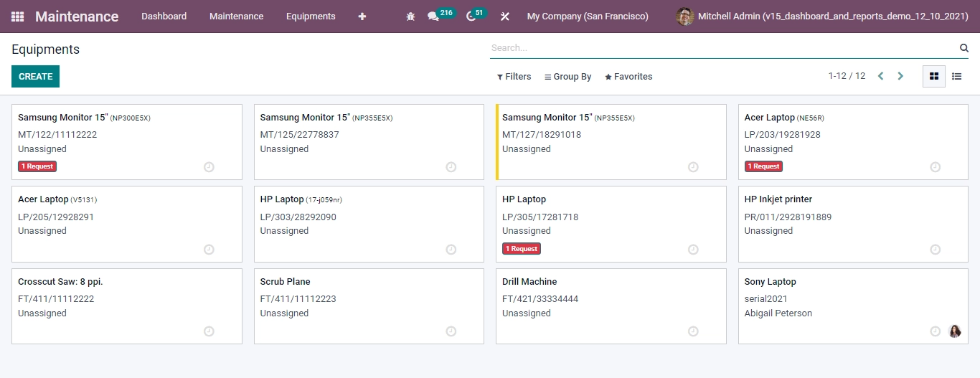Click the tools wrench icon in navbar
The width and height of the screenshot is (980, 378).
tap(505, 16)
